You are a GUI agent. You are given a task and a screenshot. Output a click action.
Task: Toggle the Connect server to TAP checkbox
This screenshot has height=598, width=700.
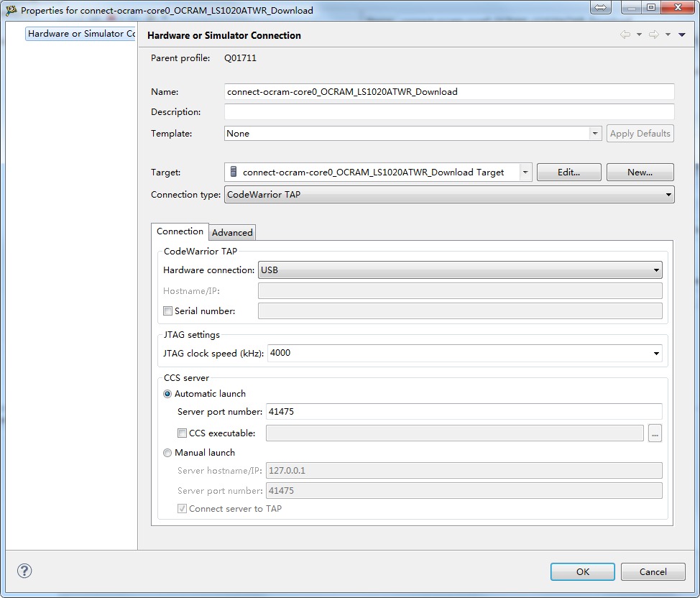tap(182, 508)
